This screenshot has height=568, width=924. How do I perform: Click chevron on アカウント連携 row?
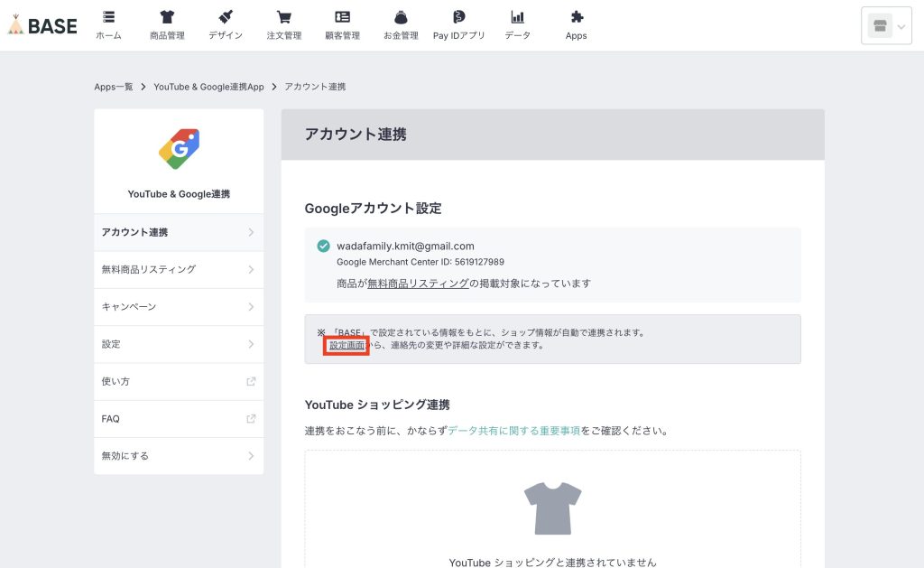click(x=251, y=232)
